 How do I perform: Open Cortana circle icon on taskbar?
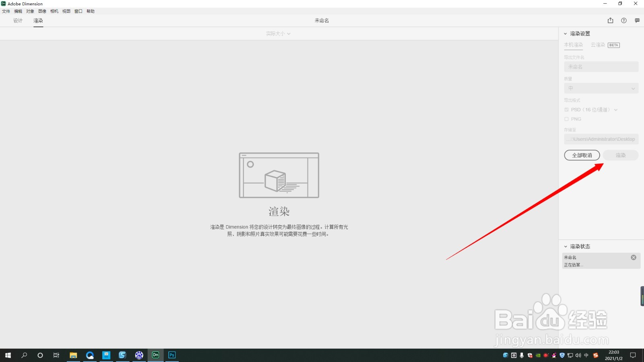[x=40, y=355]
